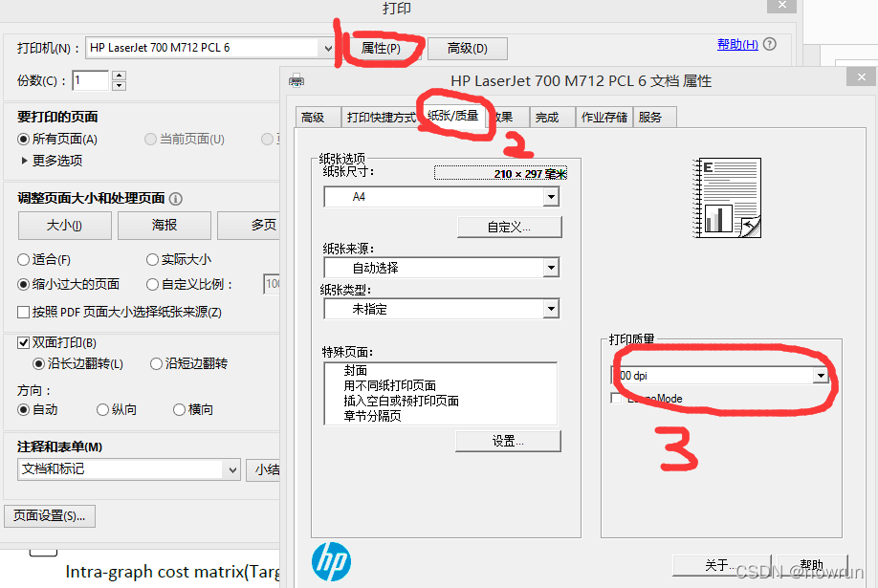Click the help question mark icon

pyautogui.click(x=770, y=44)
